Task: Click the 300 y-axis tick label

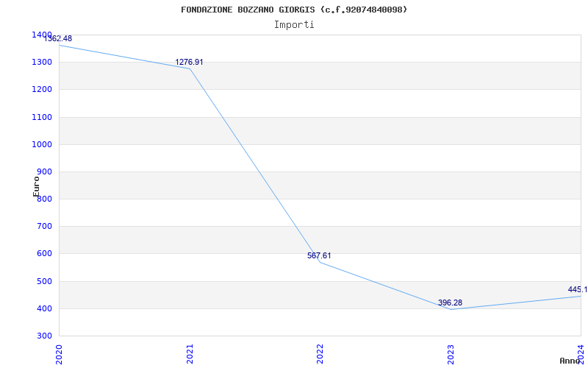Action: [44, 336]
